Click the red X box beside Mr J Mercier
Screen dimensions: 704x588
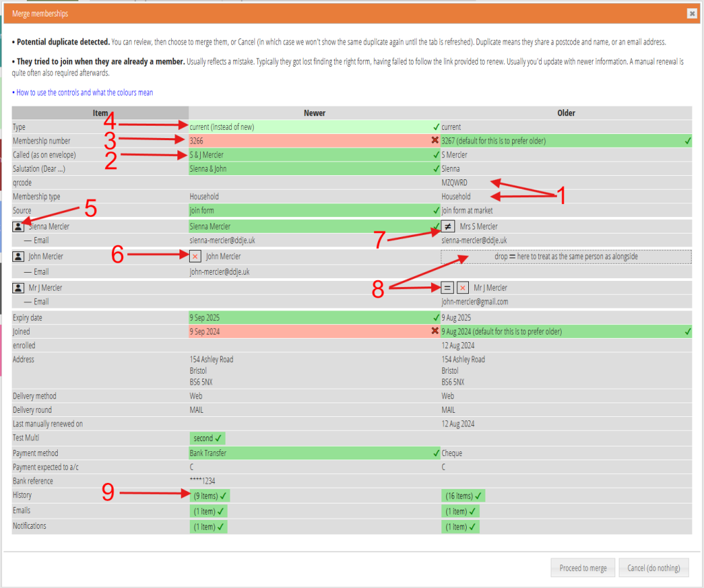tap(463, 288)
